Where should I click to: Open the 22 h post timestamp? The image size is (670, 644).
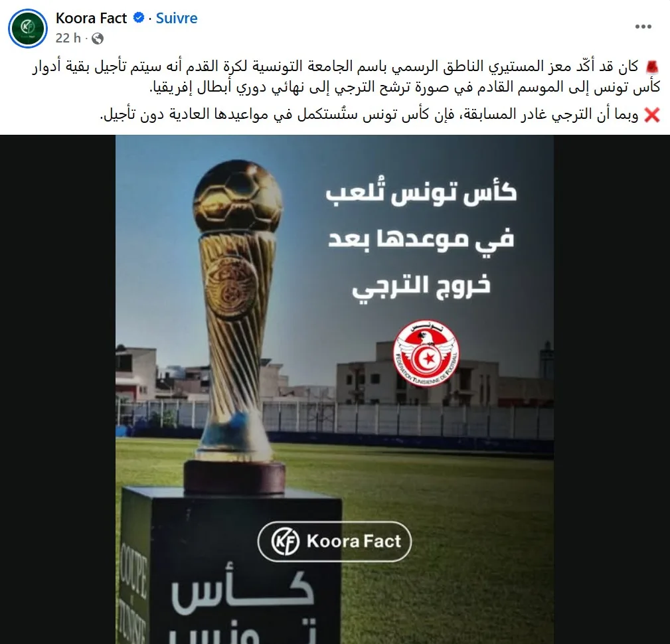click(x=68, y=38)
